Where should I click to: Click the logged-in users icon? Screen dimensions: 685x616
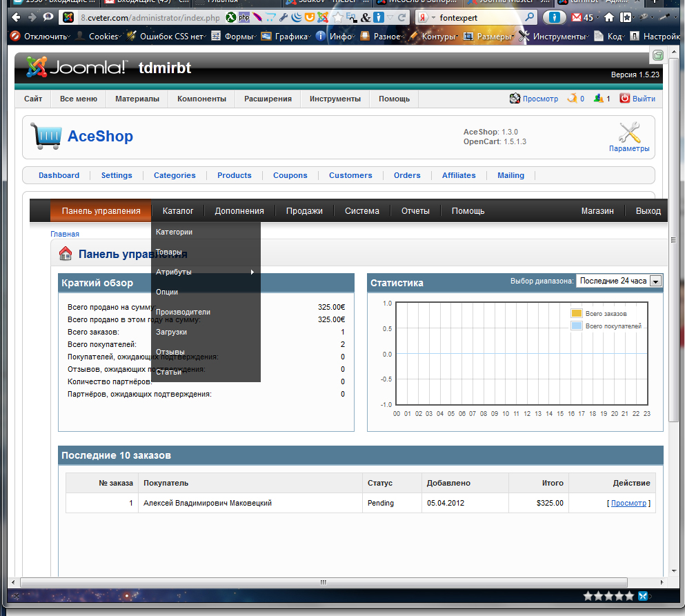point(599,98)
